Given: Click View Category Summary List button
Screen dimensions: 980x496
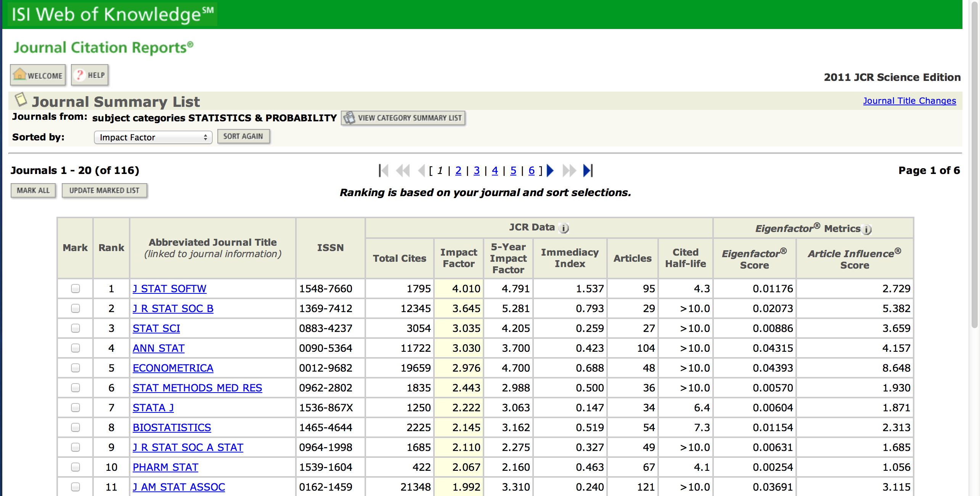Looking at the screenshot, I should pyautogui.click(x=403, y=118).
